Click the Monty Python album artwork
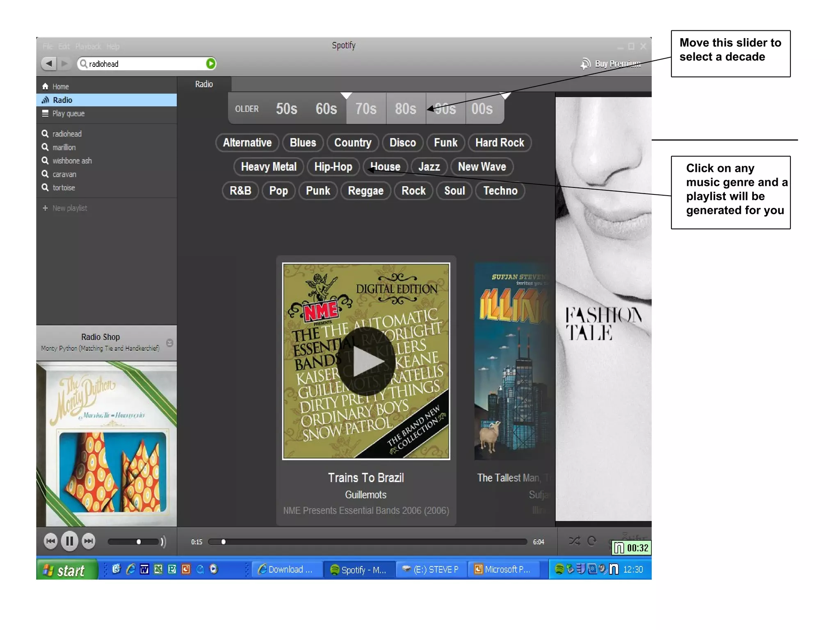Image resolution: width=840 pixels, height=630 pixels. pos(107,444)
